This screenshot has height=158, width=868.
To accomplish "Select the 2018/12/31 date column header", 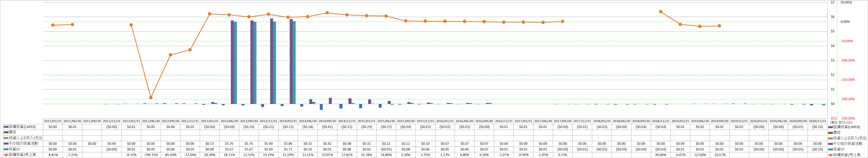I will [661, 121].
